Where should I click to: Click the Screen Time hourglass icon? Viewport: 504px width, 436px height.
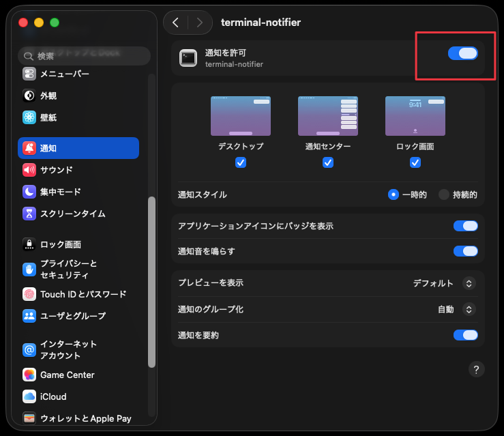pyautogui.click(x=29, y=214)
